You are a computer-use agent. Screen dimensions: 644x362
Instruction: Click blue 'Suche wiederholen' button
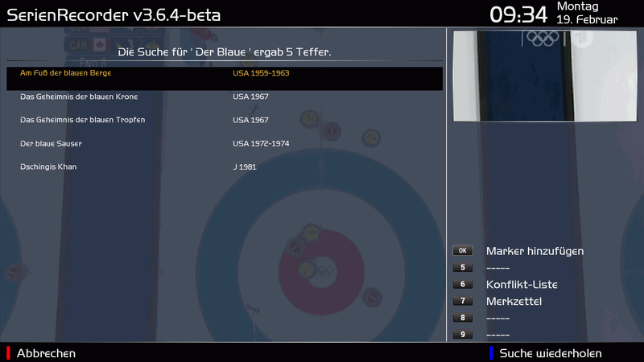point(551,353)
